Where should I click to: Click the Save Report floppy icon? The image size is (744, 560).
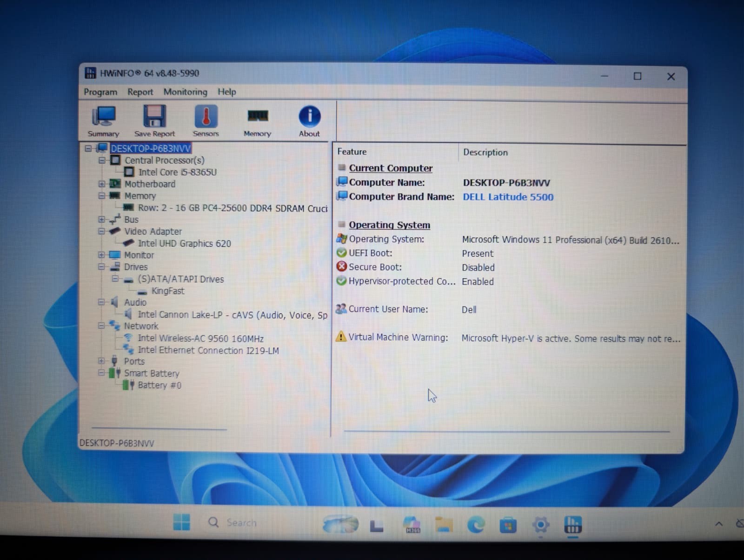tap(154, 116)
